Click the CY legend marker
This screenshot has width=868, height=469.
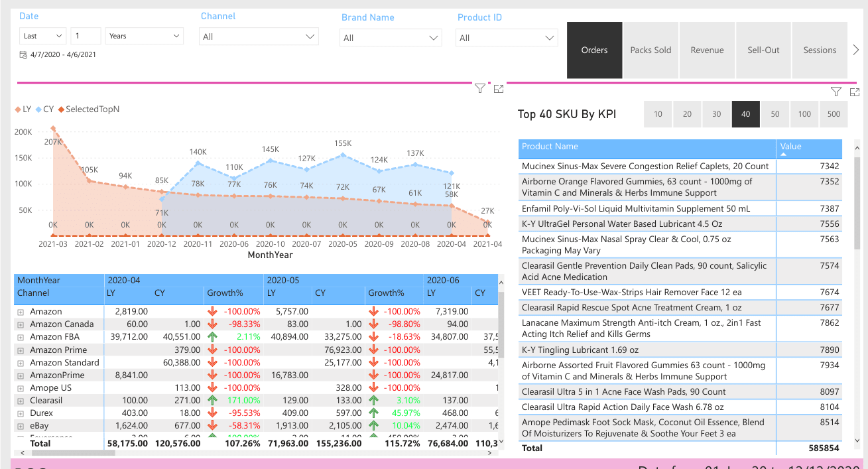(x=38, y=109)
